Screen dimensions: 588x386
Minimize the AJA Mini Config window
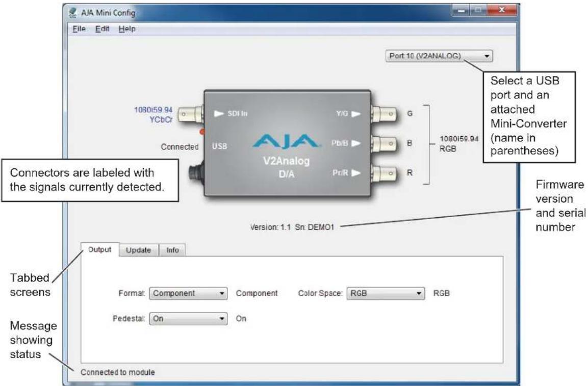click(461, 11)
